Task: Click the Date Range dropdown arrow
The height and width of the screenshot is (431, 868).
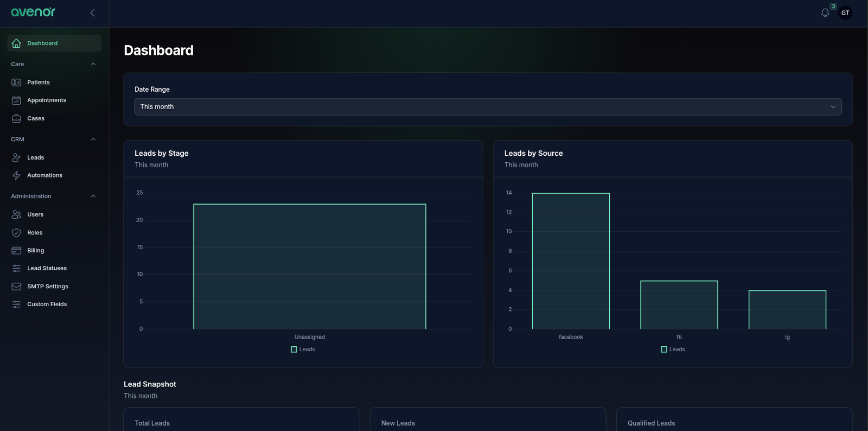Action: (833, 107)
